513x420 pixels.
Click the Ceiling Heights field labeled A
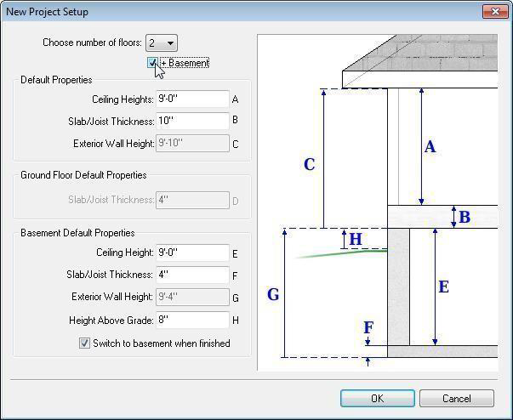(x=193, y=99)
